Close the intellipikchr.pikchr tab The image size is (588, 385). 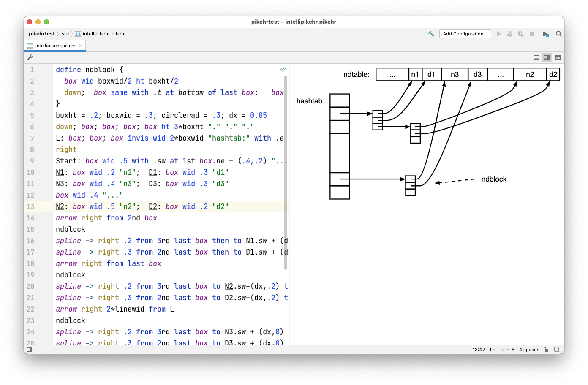click(x=81, y=46)
